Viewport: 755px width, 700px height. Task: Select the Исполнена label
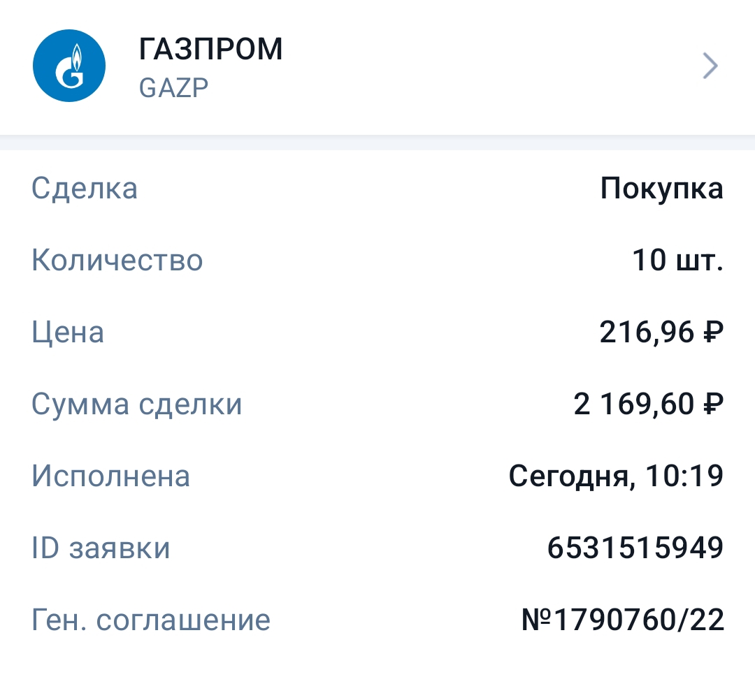click(x=111, y=476)
